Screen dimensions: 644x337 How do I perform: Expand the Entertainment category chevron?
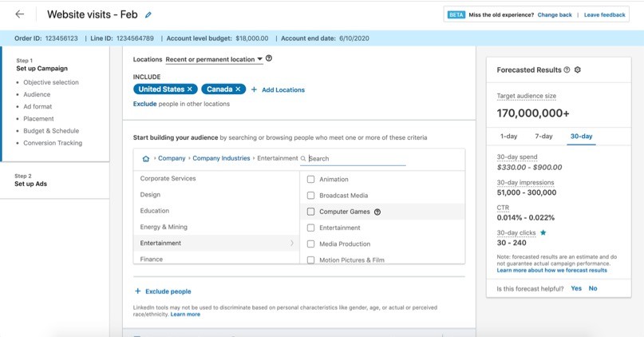[291, 243]
